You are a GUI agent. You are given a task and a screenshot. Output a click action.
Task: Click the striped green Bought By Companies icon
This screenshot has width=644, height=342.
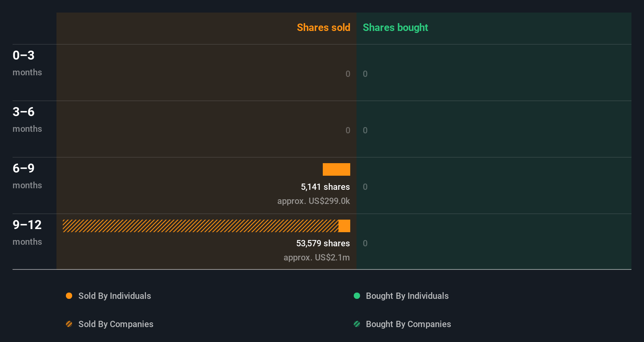(357, 324)
